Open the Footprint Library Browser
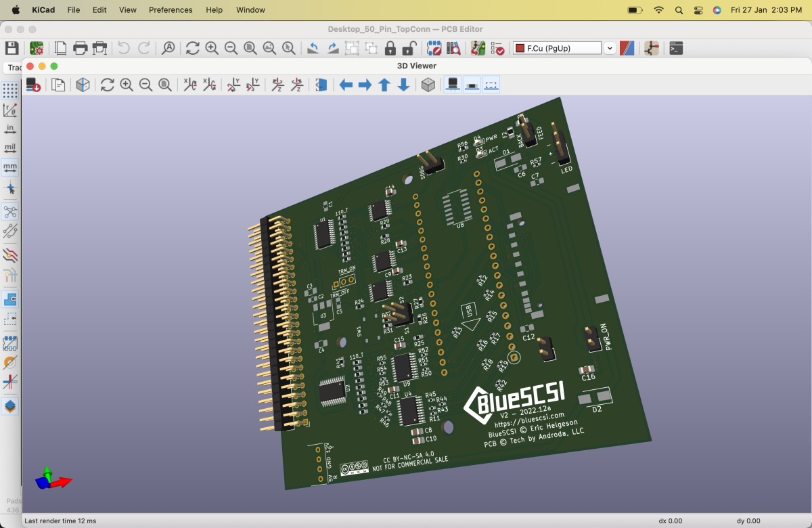Viewport: 812px width, 528px height. (x=453, y=48)
